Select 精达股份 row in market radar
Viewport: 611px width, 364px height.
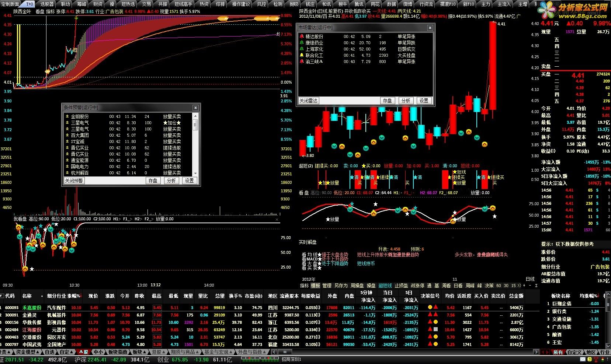tap(364, 36)
